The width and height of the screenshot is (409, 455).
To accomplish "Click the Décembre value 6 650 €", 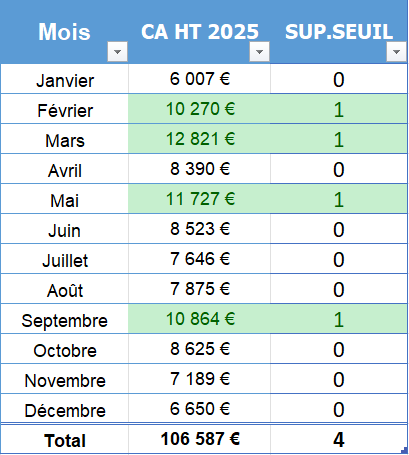I will [199, 409].
